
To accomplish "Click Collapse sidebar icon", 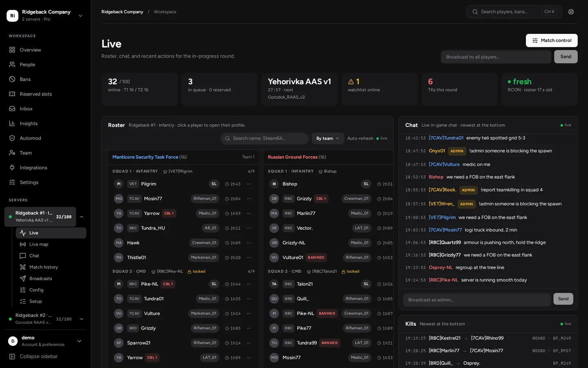I will pos(12,357).
